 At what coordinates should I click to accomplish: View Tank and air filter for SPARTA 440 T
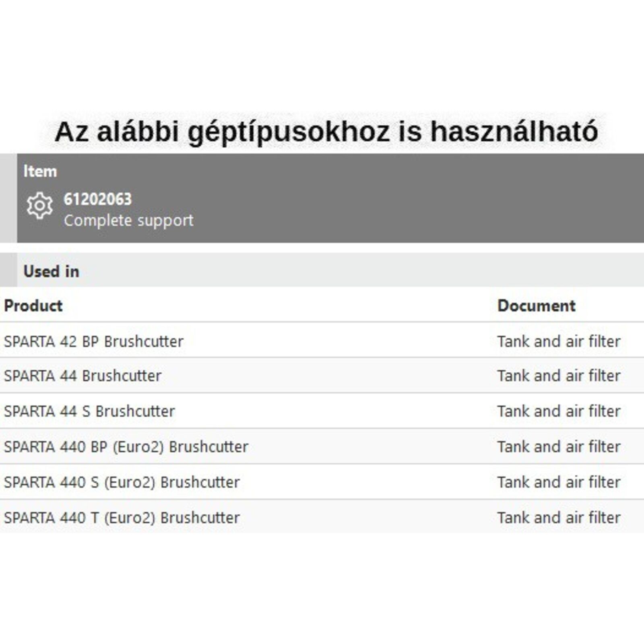[559, 518]
